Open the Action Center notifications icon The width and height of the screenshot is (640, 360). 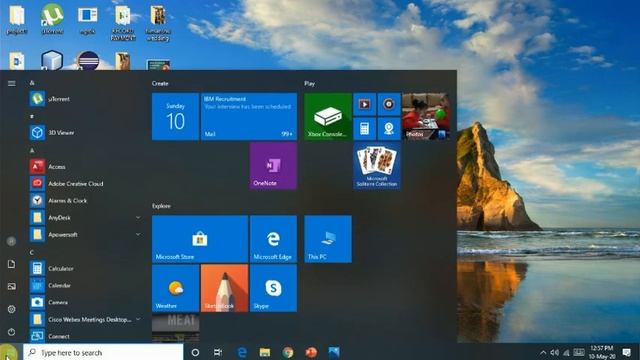627,352
